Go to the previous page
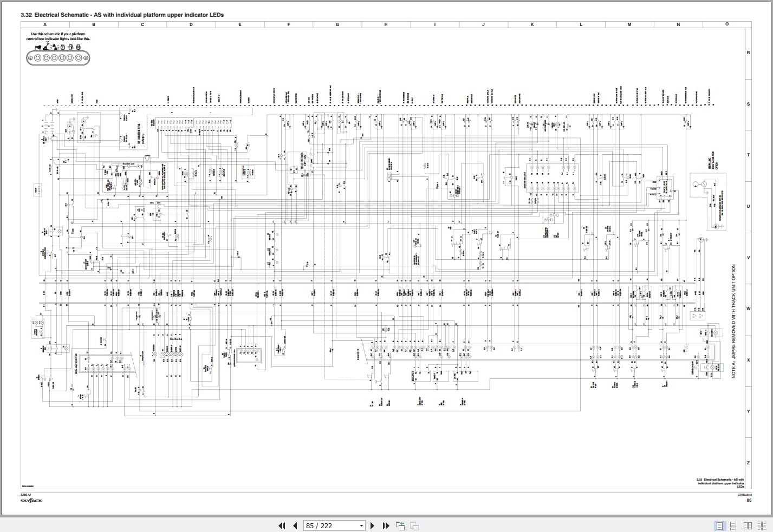The width and height of the screenshot is (773, 532). coord(295,526)
